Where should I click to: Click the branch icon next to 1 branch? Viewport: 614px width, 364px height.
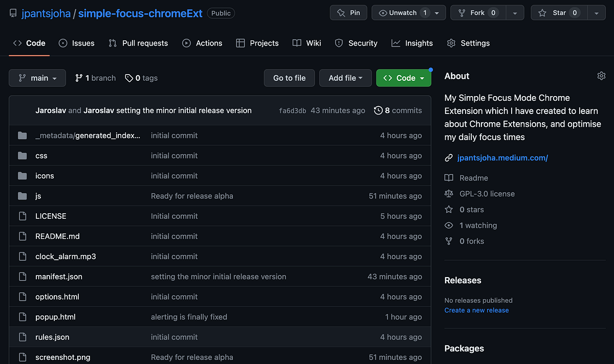tap(79, 78)
